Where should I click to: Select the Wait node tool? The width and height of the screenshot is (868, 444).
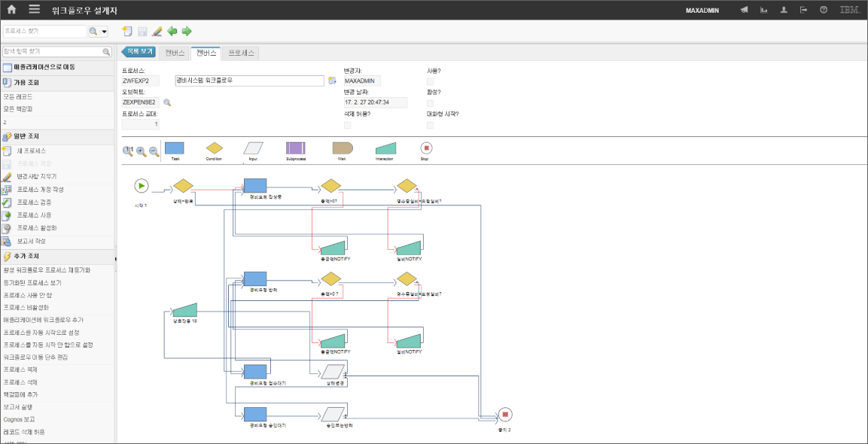point(342,148)
